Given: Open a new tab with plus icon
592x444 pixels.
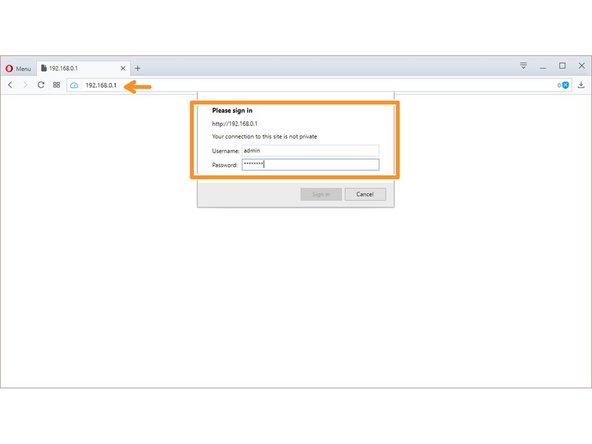Looking at the screenshot, I should 137,68.
